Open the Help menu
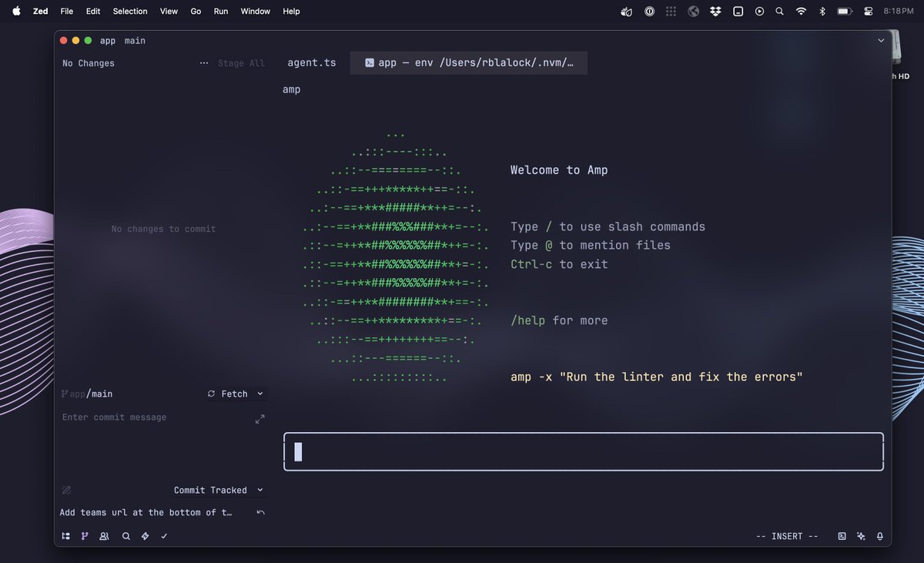The height and width of the screenshot is (563, 924). [x=291, y=12]
